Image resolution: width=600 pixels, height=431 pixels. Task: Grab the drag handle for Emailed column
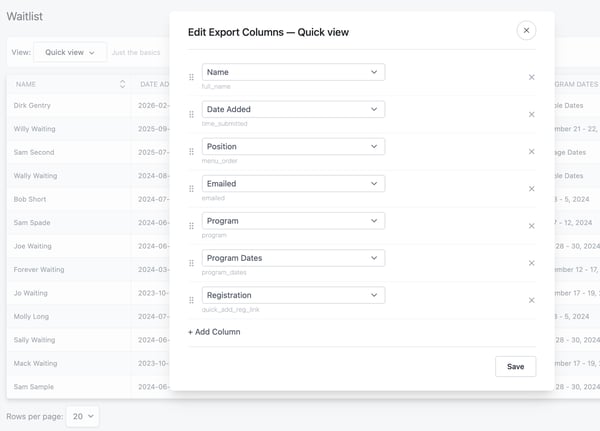click(x=191, y=189)
